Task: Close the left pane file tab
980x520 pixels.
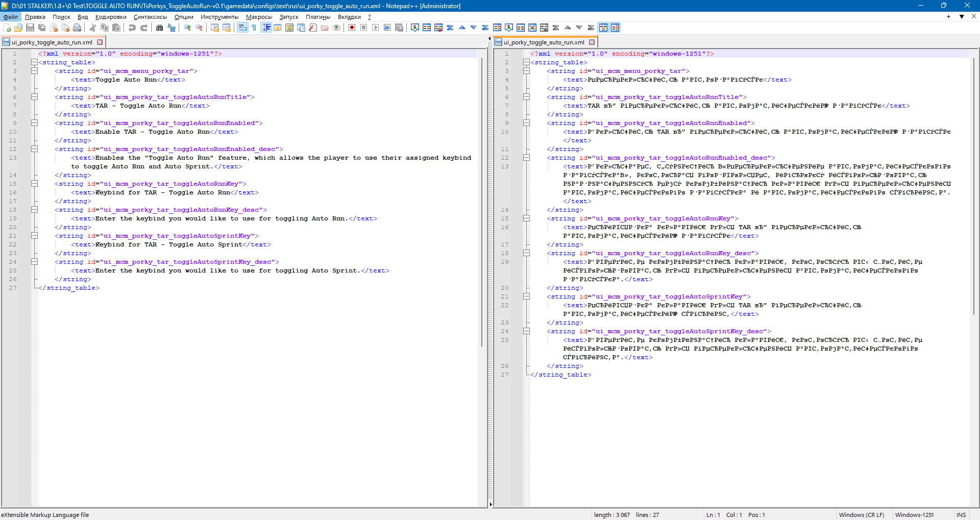Action: pyautogui.click(x=100, y=42)
